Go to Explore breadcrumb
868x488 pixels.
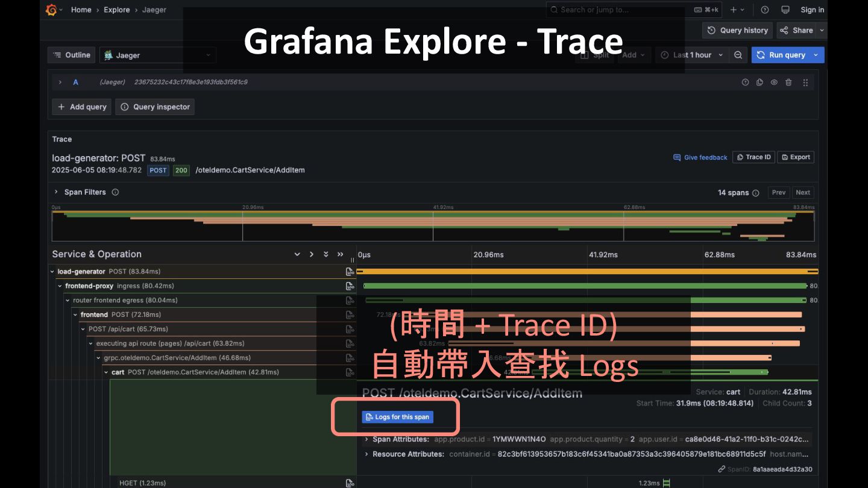coord(117,10)
